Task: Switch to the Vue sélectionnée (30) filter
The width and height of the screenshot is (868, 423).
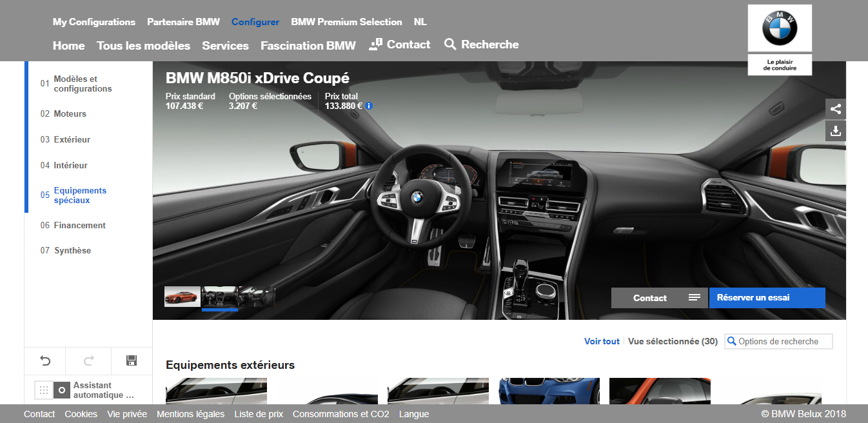Action: click(x=673, y=342)
